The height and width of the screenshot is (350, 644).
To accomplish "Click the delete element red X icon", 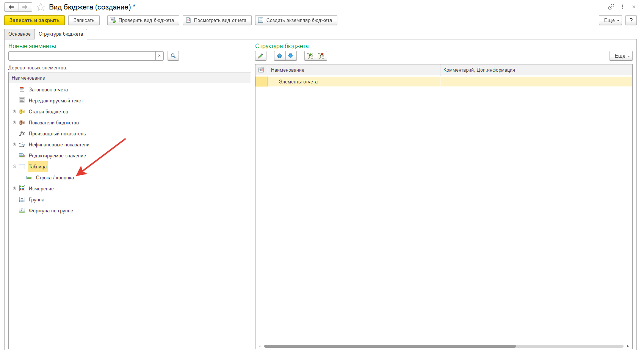I will click(321, 56).
